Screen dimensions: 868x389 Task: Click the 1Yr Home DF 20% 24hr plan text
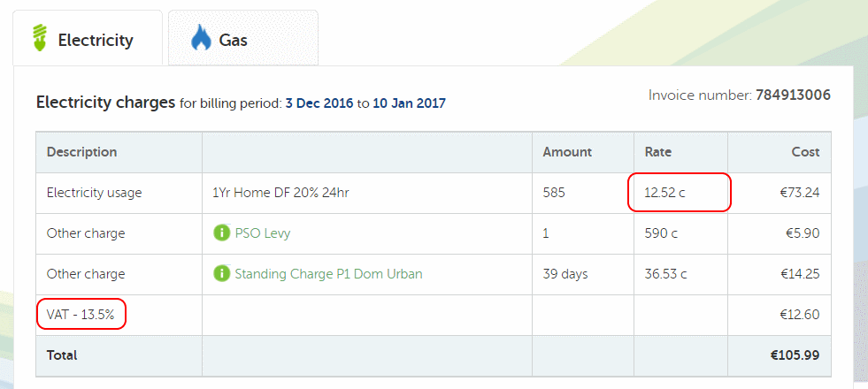pos(280,193)
